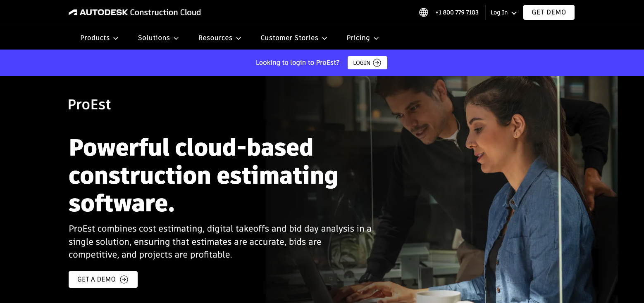
Task: Open the Customer Stories menu
Action: click(x=289, y=38)
